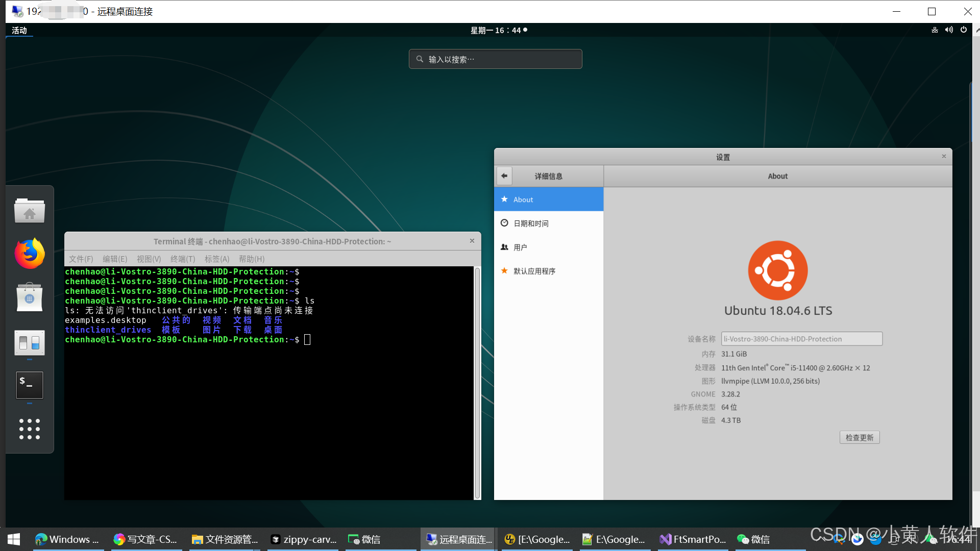The image size is (980, 551).
Task: Select 用户 in settings sidebar
Action: (520, 247)
